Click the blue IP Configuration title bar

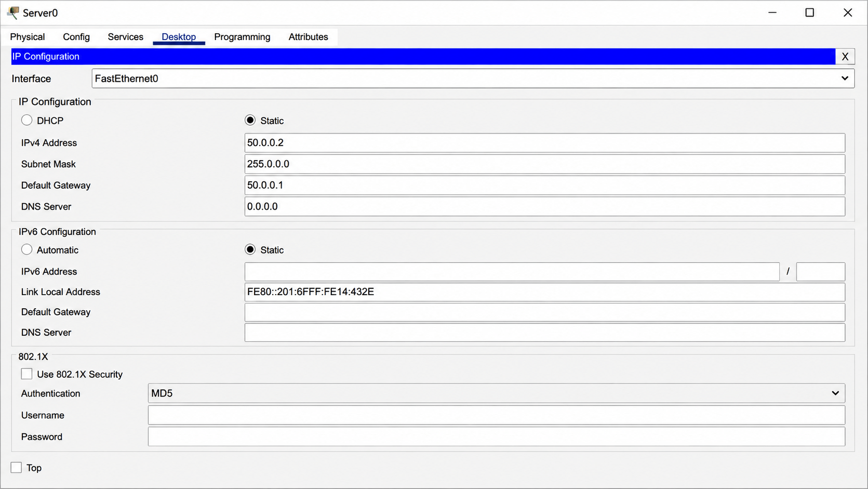(423, 57)
